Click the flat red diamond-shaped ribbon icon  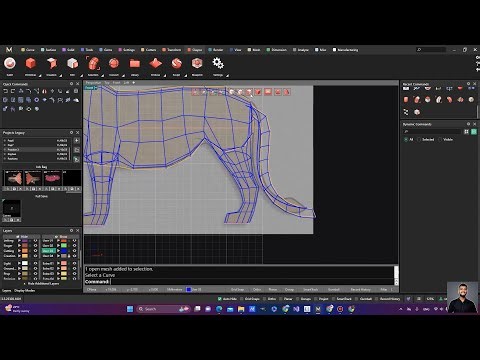click(155, 63)
